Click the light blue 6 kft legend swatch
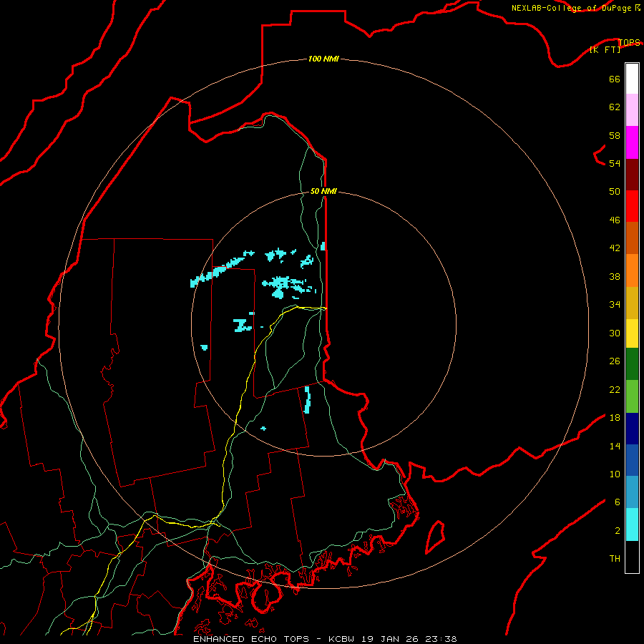The image size is (644, 644). point(632,492)
